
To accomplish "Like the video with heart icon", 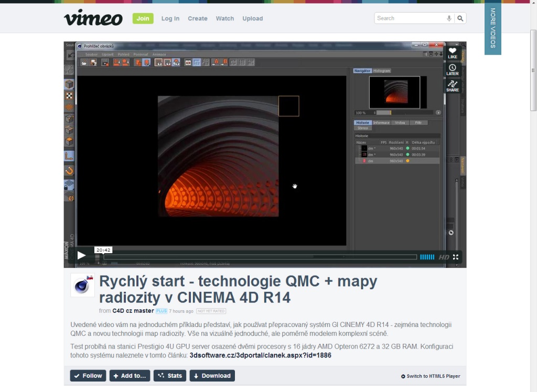I will click(453, 53).
